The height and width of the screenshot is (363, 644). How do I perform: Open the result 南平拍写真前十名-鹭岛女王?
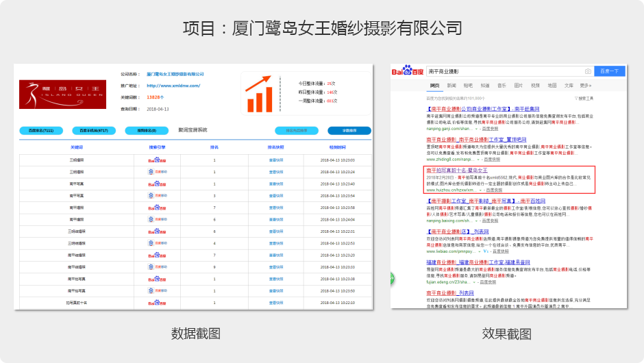pyautogui.click(x=457, y=171)
